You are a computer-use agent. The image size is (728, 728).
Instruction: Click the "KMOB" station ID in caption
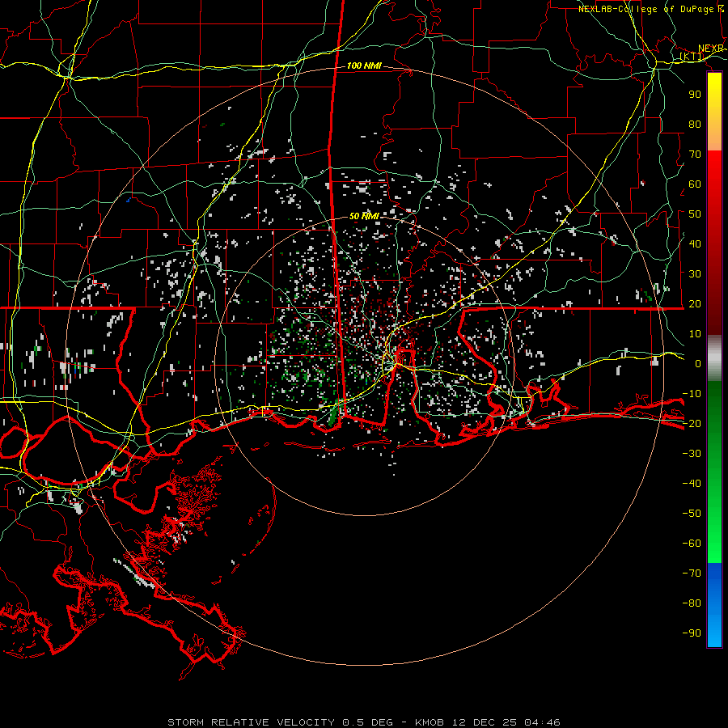pos(430,722)
